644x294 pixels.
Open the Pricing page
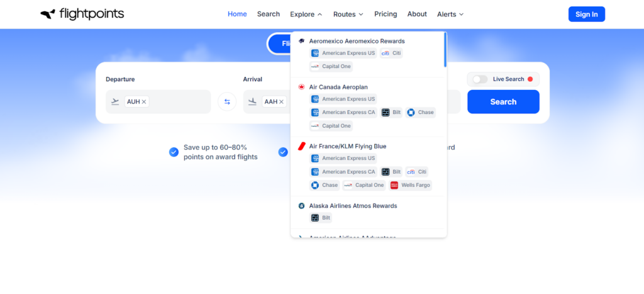pyautogui.click(x=386, y=14)
